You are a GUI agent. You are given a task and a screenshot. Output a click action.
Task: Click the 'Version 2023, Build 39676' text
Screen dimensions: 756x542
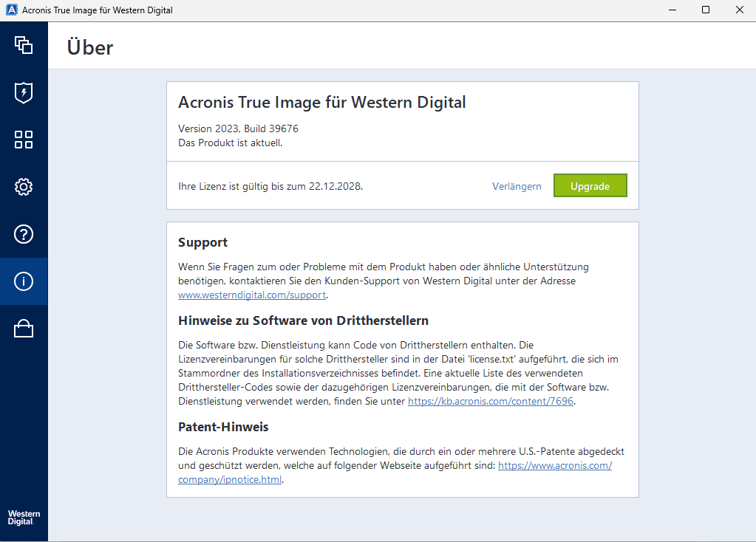coord(238,128)
